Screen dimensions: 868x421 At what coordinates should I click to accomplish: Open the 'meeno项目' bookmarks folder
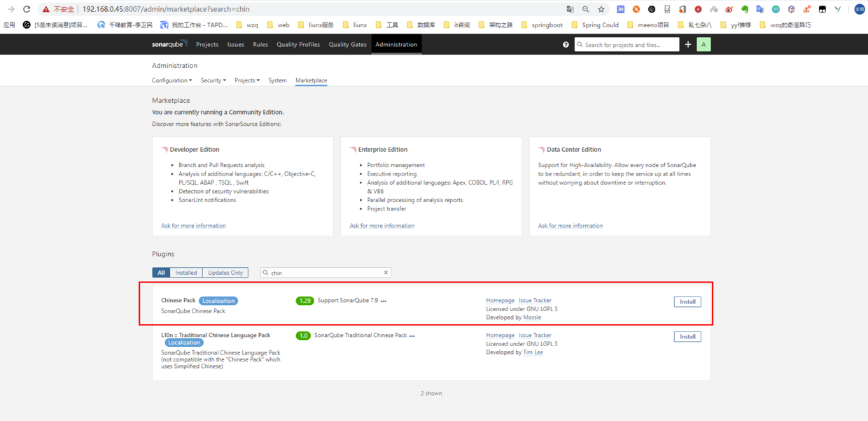(648, 25)
